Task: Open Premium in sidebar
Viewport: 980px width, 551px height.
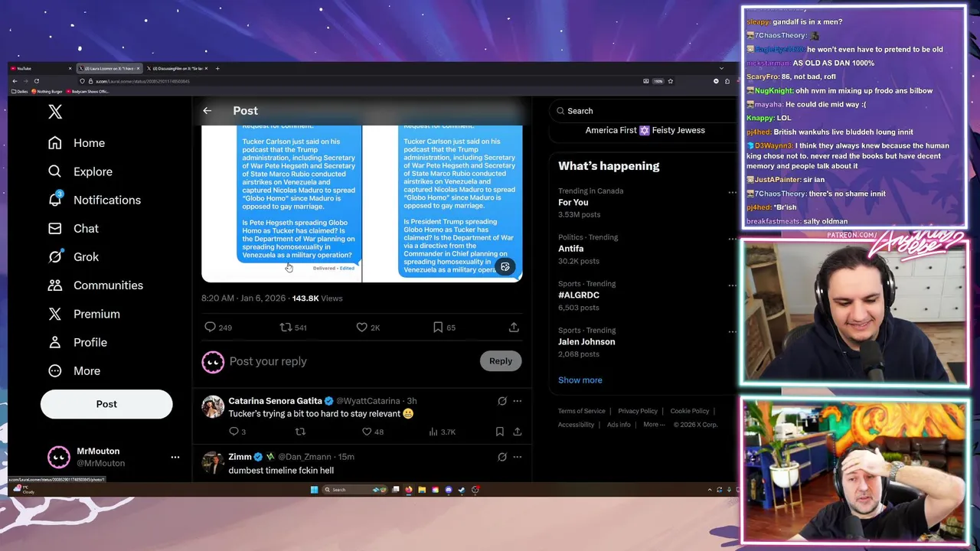Action: 84,314
